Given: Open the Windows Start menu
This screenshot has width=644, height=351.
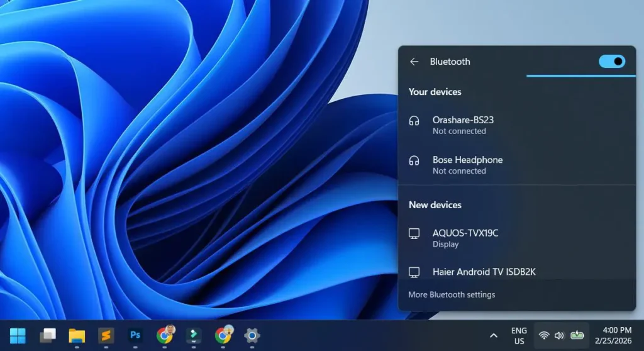Looking at the screenshot, I should (x=18, y=336).
